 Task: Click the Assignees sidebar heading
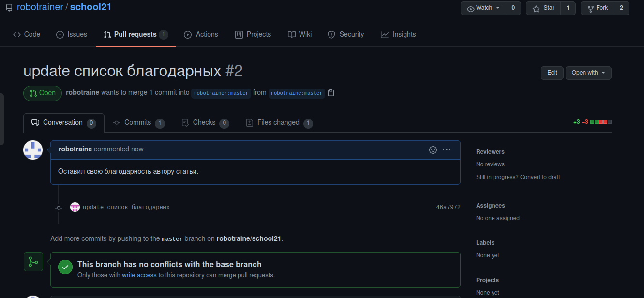490,206
